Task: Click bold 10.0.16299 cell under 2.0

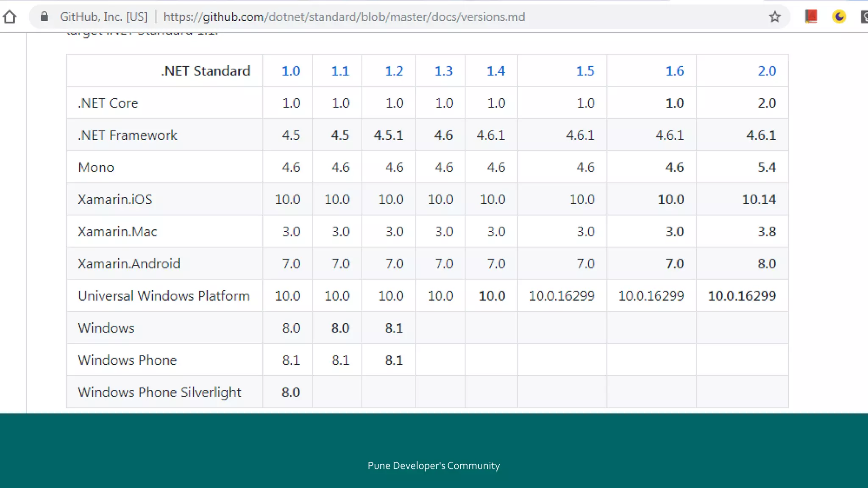Action: (x=742, y=296)
